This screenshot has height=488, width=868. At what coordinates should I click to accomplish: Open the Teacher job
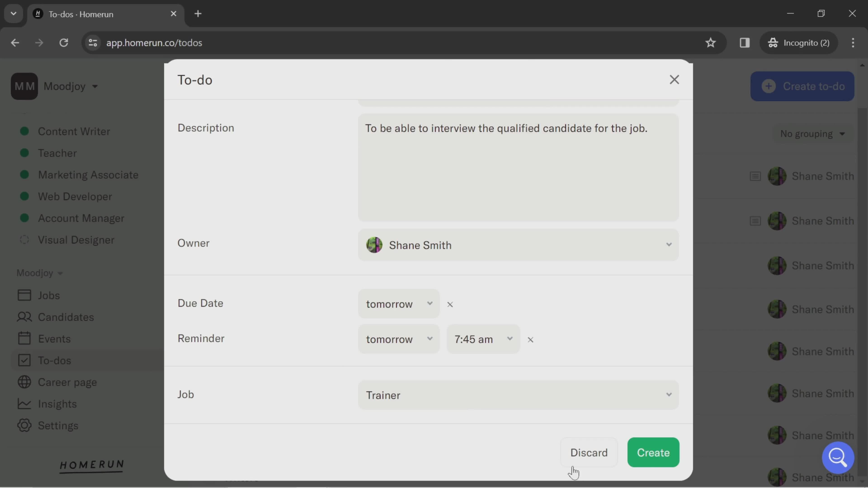click(x=57, y=153)
